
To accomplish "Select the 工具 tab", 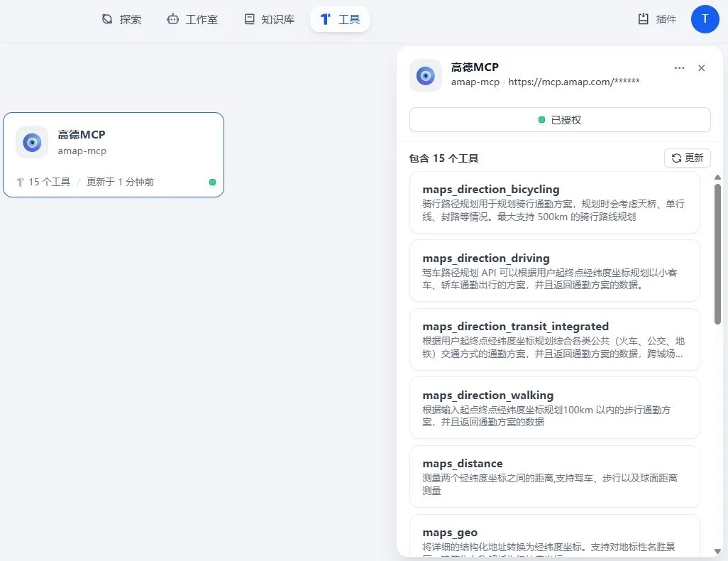I will pos(340,19).
